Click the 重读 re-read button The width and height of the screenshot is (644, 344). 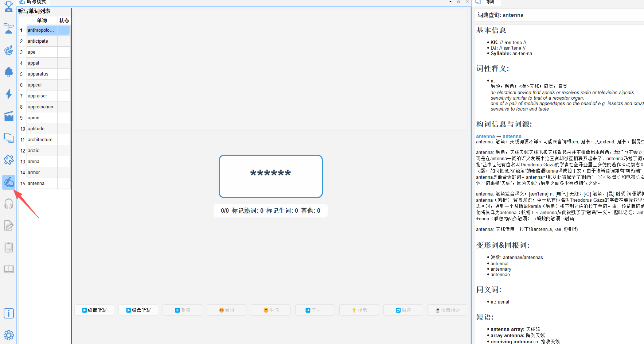tap(403, 310)
